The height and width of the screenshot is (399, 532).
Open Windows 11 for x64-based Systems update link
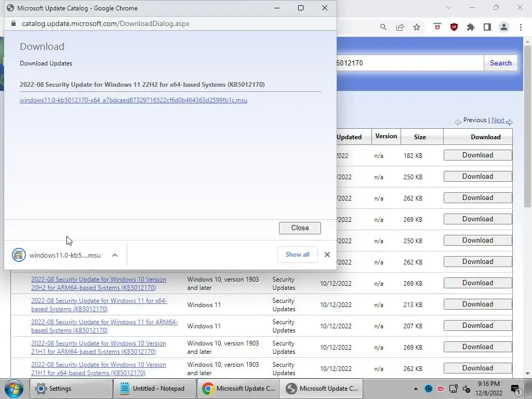click(x=99, y=304)
